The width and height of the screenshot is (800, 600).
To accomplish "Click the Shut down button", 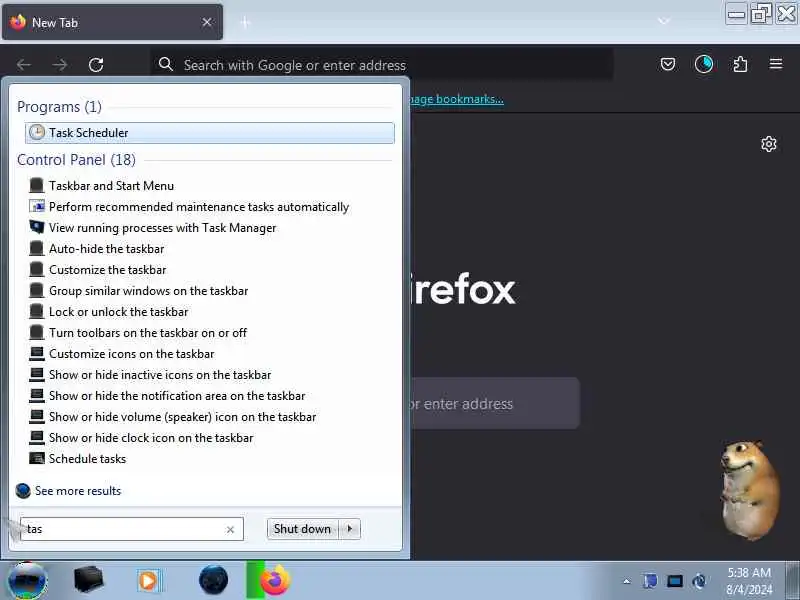I will [303, 529].
